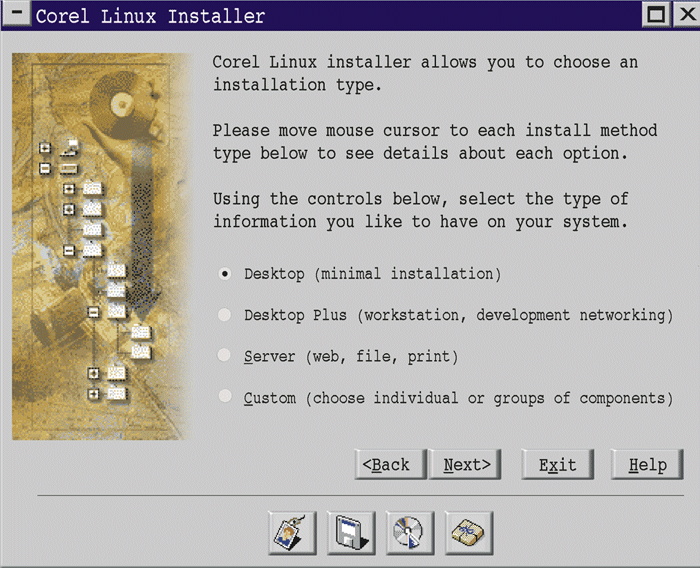This screenshot has height=568, width=700.
Task: Click the CD disc icon
Action: coord(410,533)
